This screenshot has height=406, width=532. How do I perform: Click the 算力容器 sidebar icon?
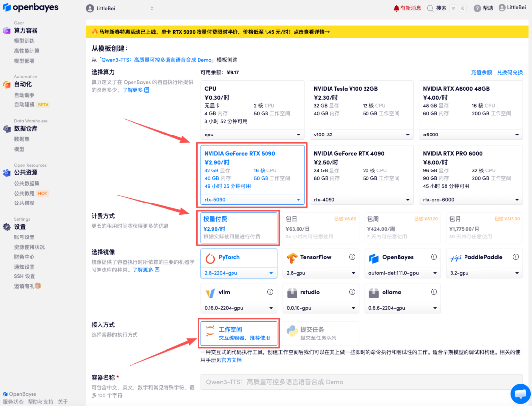click(x=7, y=31)
